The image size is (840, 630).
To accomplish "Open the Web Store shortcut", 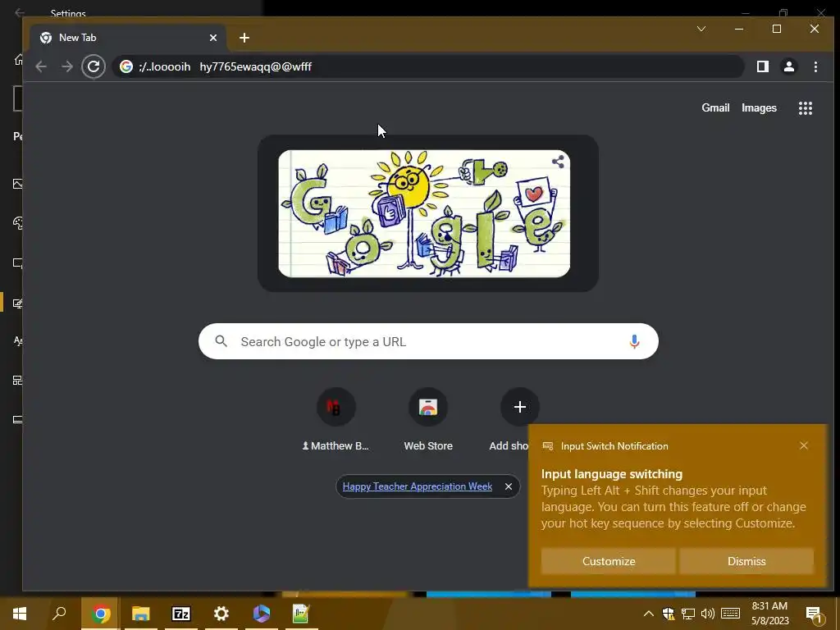I will pos(428,420).
